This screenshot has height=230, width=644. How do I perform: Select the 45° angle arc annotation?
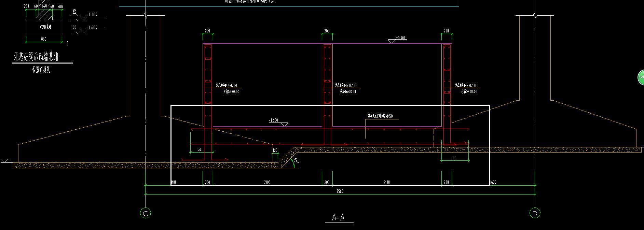[295, 162]
